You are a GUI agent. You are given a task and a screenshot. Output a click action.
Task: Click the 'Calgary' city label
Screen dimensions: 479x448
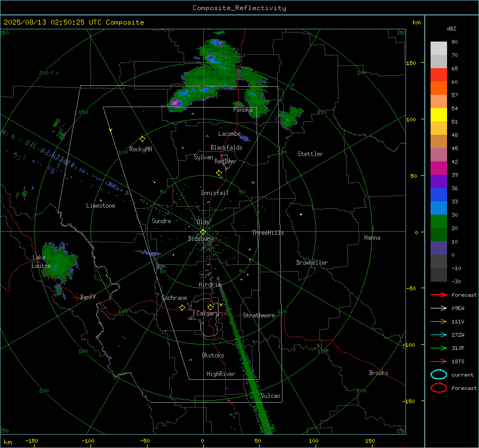click(x=208, y=313)
